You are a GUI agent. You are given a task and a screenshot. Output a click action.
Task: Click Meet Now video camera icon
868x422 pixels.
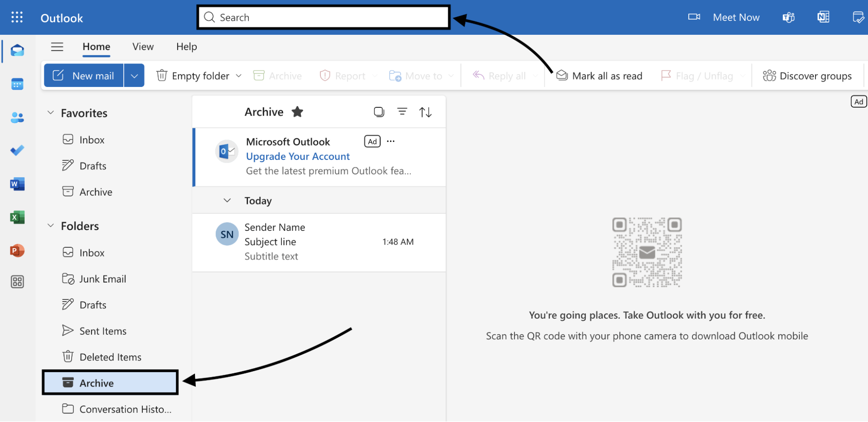click(x=694, y=17)
